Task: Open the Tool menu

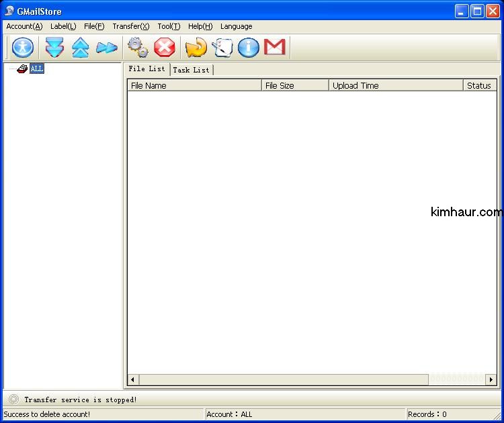Action: pyautogui.click(x=169, y=26)
